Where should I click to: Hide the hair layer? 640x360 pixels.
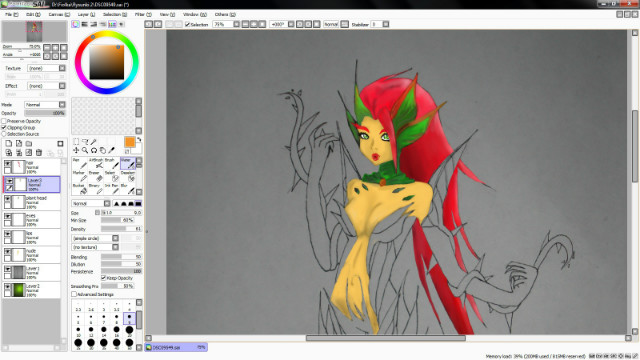pyautogui.click(x=8, y=163)
